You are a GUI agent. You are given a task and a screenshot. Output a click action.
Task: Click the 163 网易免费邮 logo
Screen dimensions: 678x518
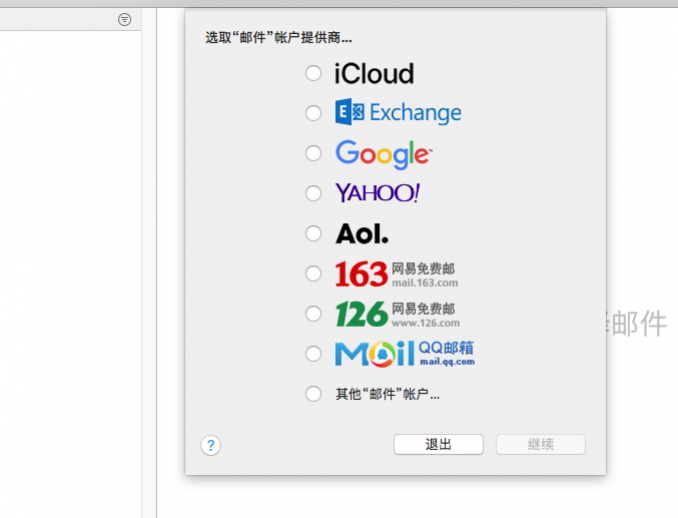coord(397,274)
